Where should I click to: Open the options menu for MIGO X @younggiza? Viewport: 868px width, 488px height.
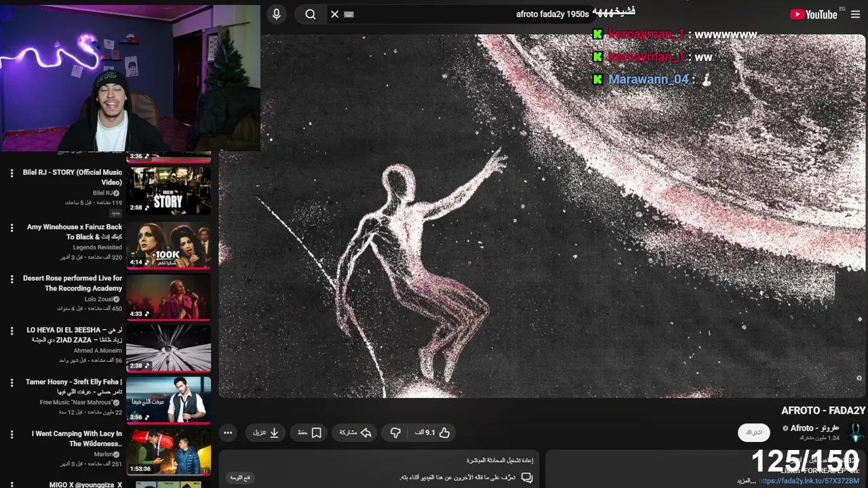[12, 484]
